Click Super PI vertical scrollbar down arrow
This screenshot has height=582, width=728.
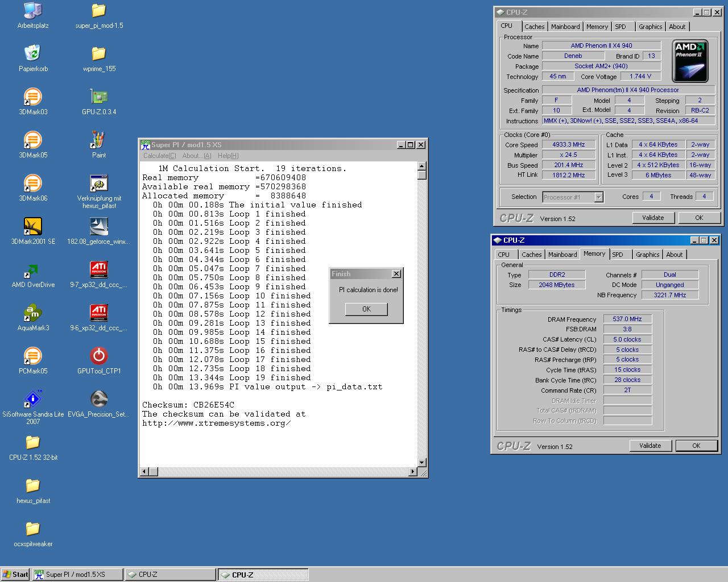[x=422, y=462]
